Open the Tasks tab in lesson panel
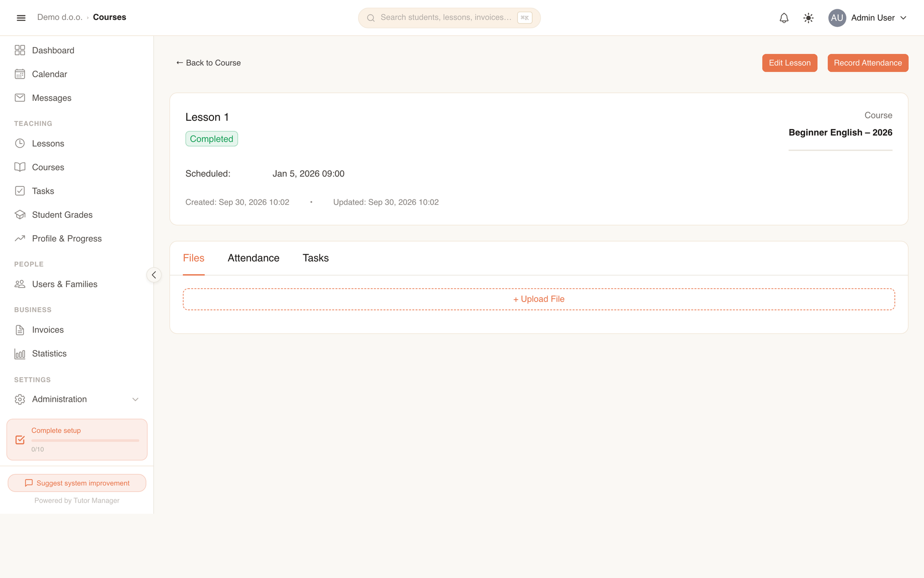The image size is (924, 578). click(x=316, y=258)
